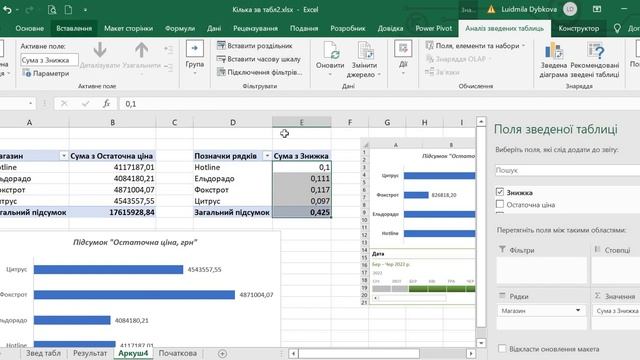Open the Макет сторінки ribbon tab
Screen dimensions: 640x360
click(x=128, y=28)
